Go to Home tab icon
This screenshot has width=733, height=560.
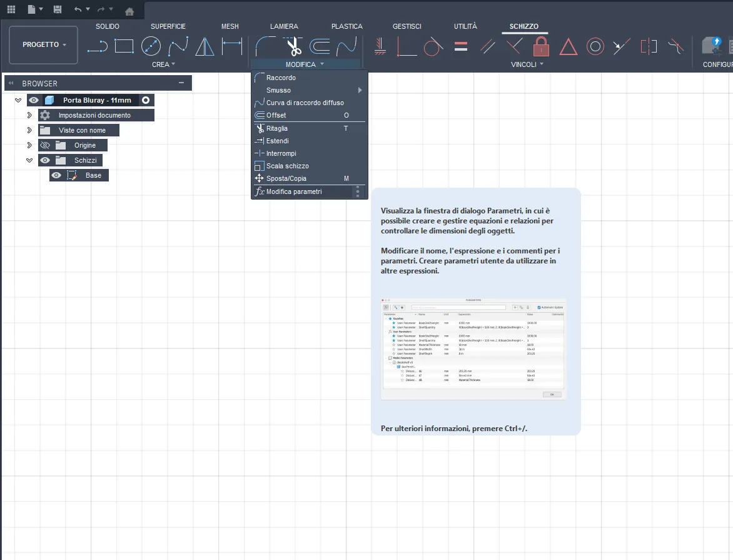click(129, 11)
